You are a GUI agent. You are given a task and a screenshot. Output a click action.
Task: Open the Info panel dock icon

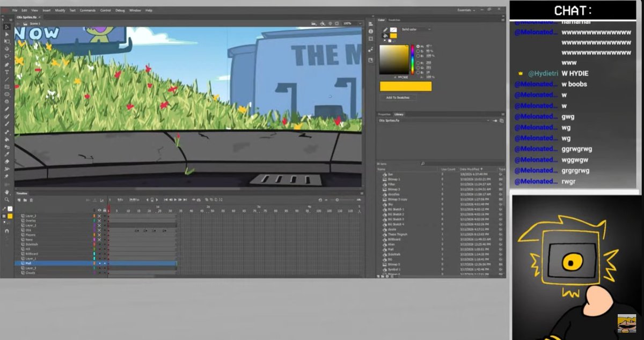[x=371, y=31]
